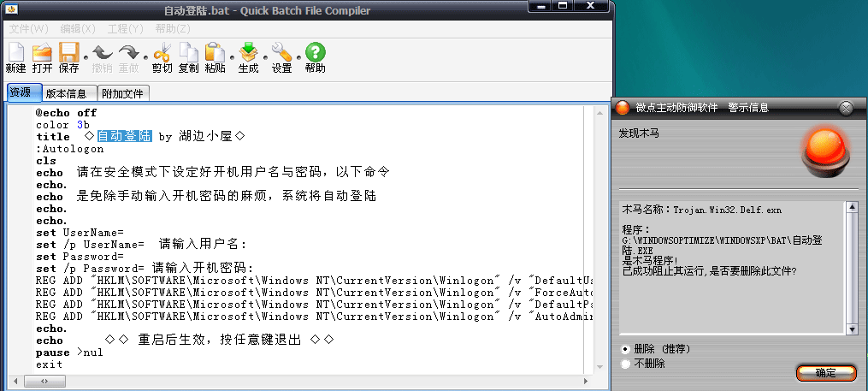Open the 编辑(X) menu

(78, 28)
